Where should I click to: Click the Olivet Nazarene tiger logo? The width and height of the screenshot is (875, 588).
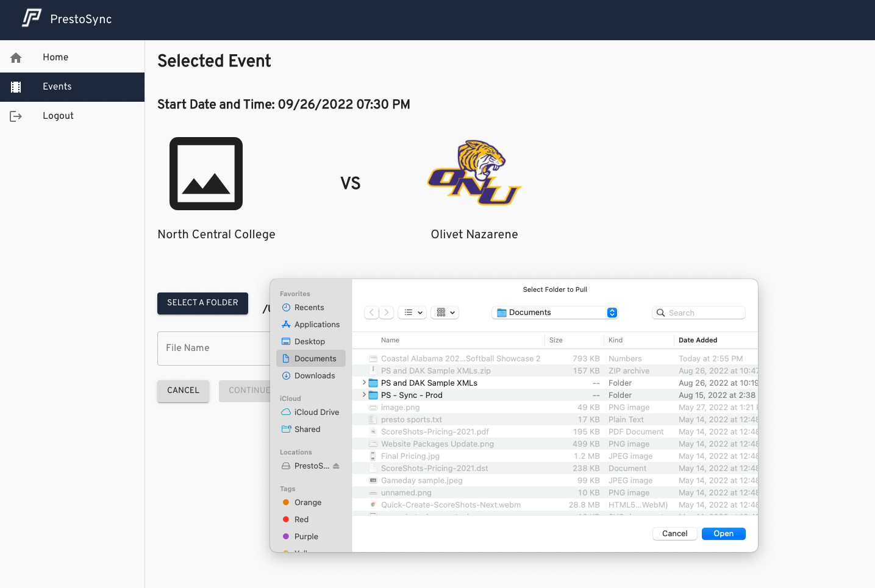(x=474, y=172)
